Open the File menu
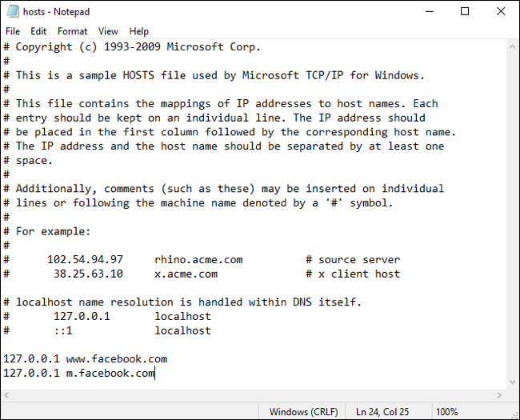Screen dimensions: 520x420 [x=13, y=31]
